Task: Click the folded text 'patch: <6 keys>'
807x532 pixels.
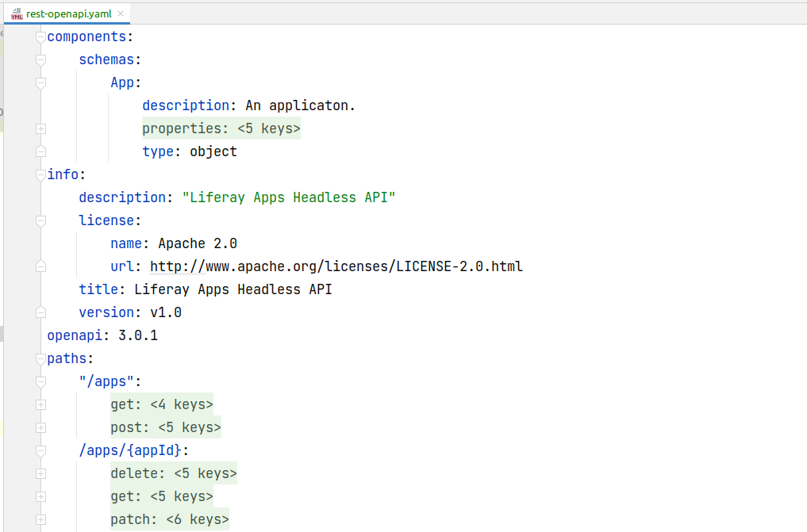Action: coord(170,519)
